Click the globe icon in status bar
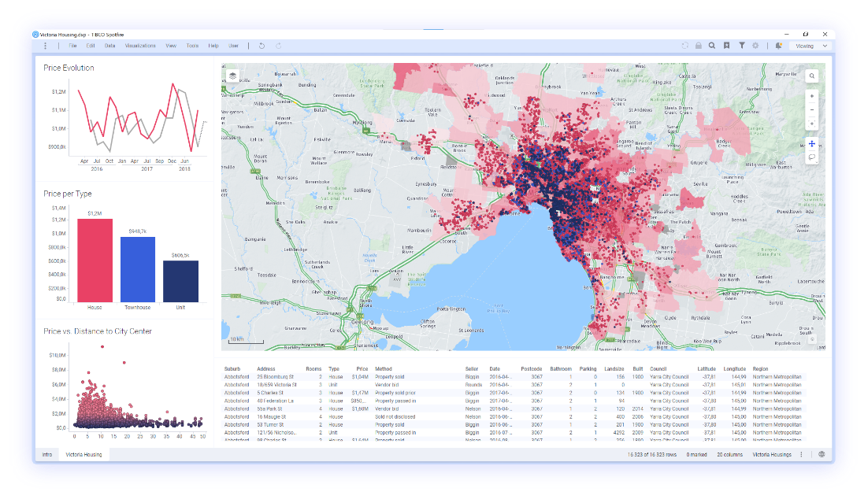This screenshot has width=868, height=499. [822, 454]
